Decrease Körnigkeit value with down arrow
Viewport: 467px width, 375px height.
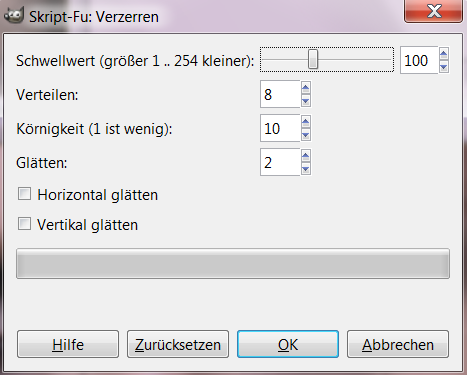click(x=305, y=135)
